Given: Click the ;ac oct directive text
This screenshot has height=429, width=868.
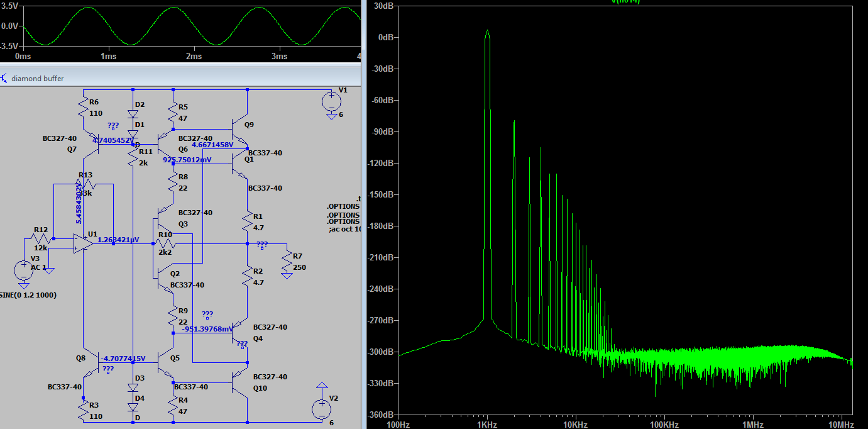Looking at the screenshot, I should pos(345,229).
